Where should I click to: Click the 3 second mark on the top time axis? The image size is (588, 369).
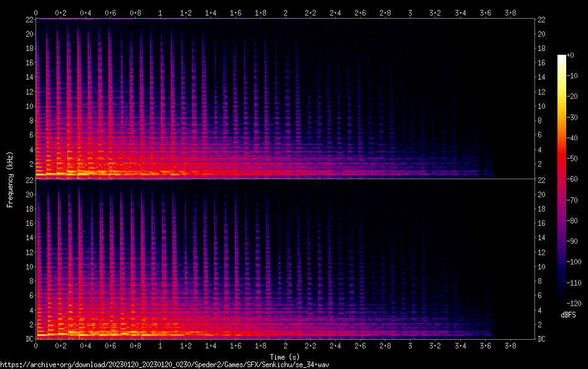410,12
